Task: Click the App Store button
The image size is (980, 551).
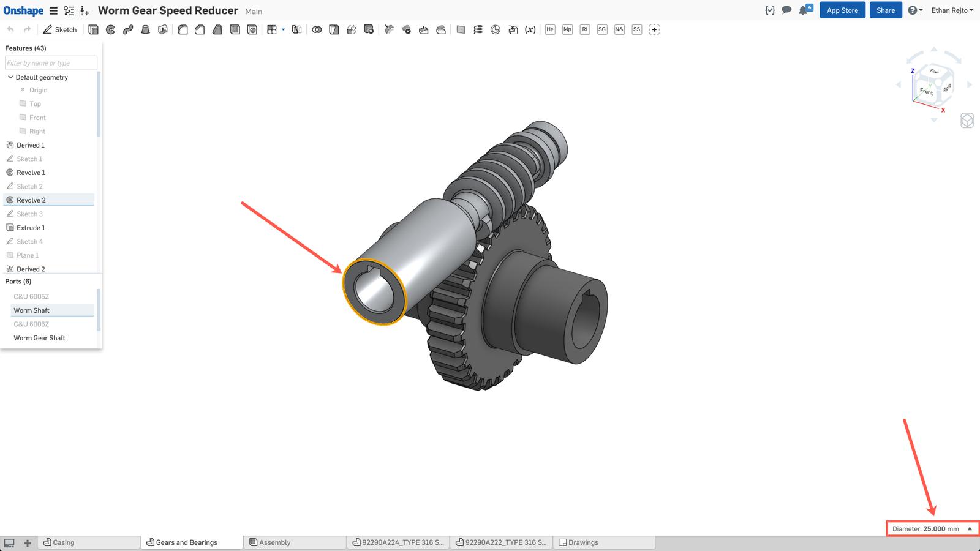Action: (842, 10)
